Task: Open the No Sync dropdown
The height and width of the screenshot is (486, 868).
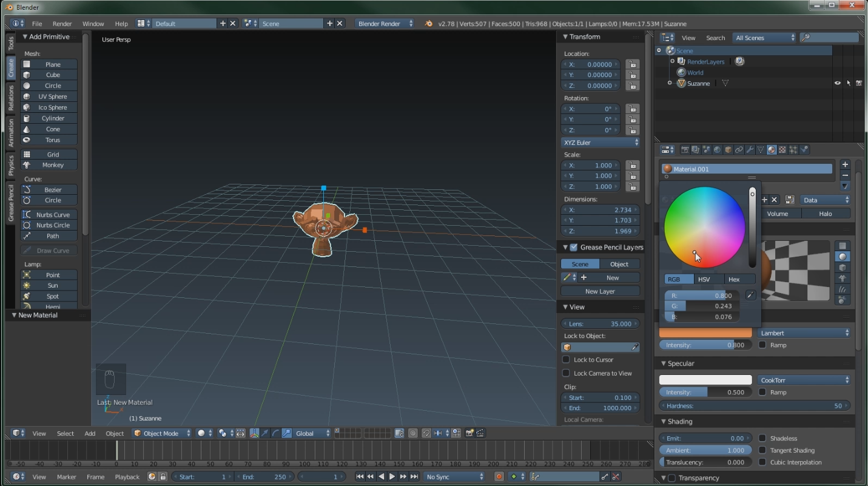Action: click(454, 477)
